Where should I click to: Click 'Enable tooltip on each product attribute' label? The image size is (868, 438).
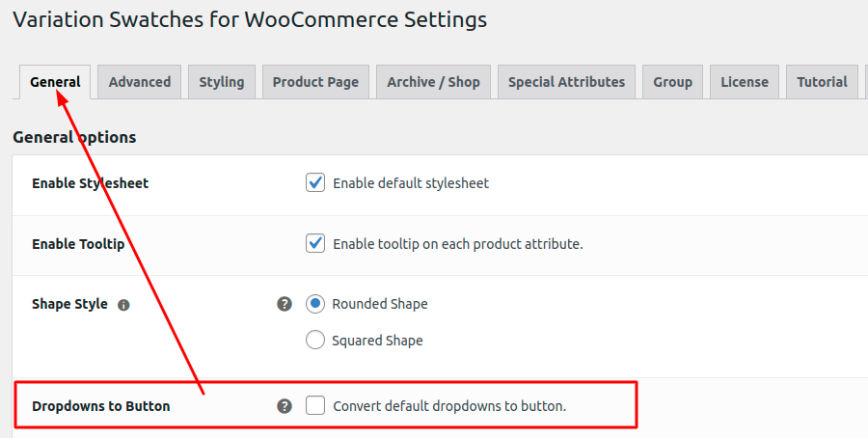click(x=458, y=244)
